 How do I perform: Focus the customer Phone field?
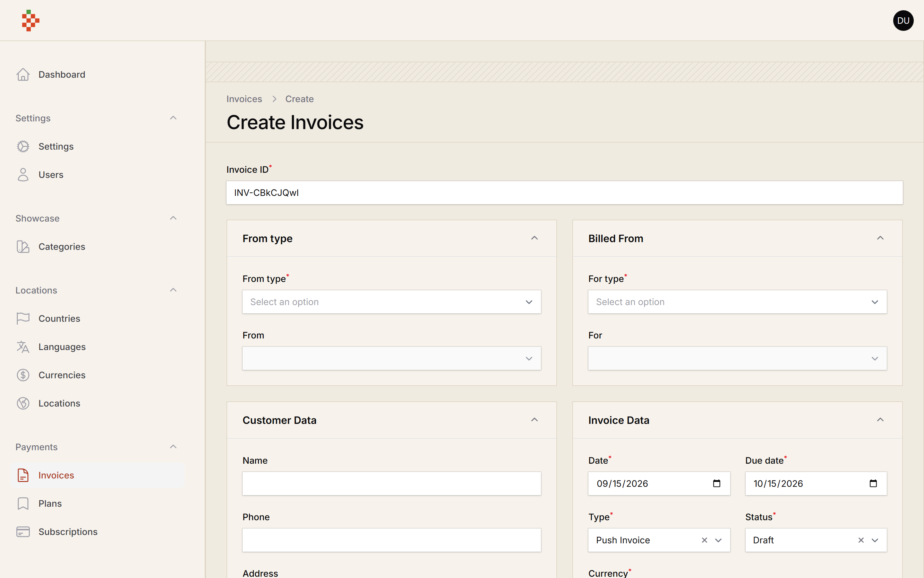391,540
